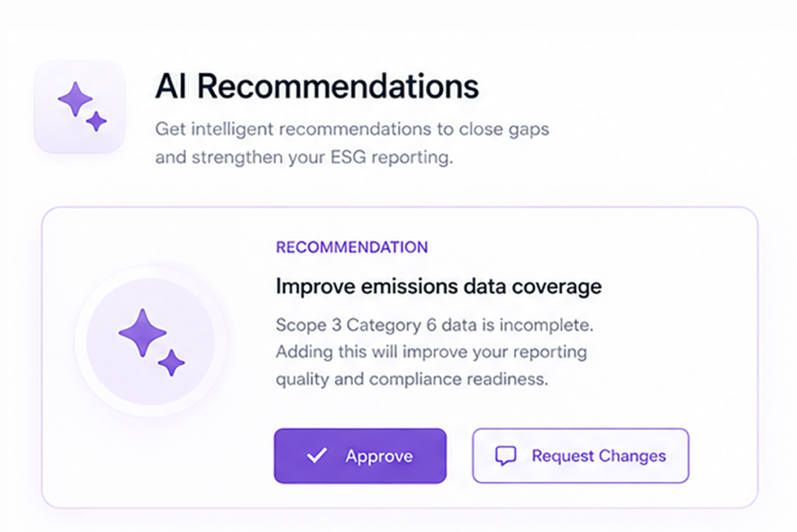797x532 pixels.
Task: Click the 'Scope 3 Category 6' description line
Action: [434, 325]
